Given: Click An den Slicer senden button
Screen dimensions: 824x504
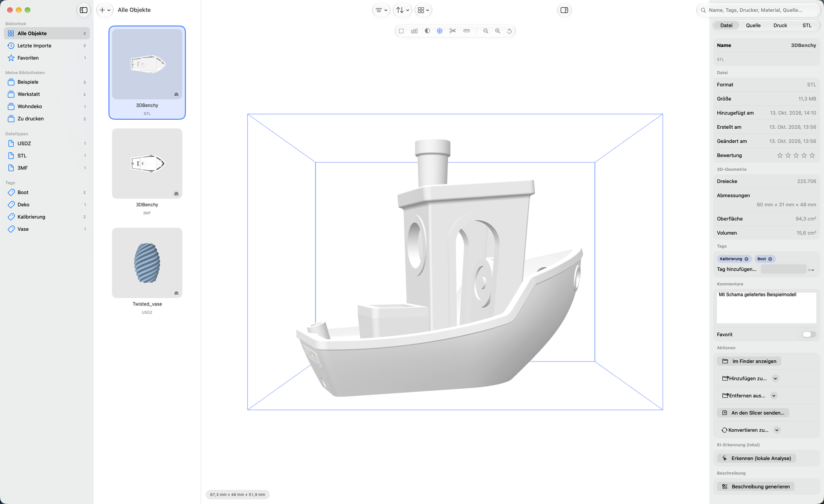Looking at the screenshot, I should 753,413.
